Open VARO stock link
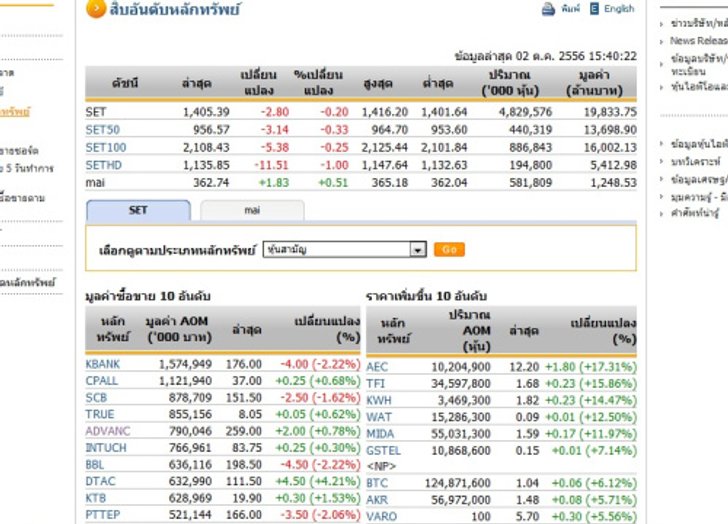 [x=382, y=516]
